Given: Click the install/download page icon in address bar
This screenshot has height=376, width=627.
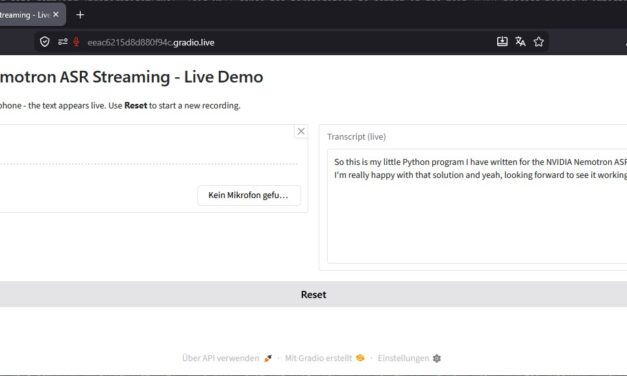Looking at the screenshot, I should [x=502, y=41].
